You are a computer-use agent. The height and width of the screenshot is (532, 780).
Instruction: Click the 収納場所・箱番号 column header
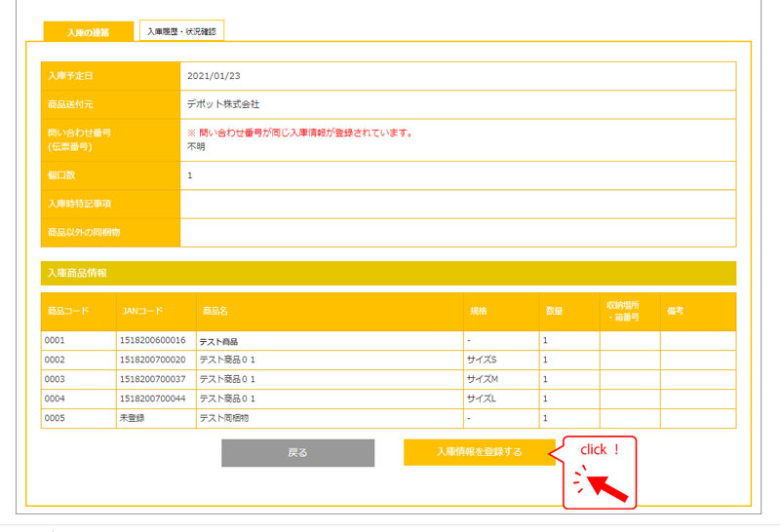629,312
